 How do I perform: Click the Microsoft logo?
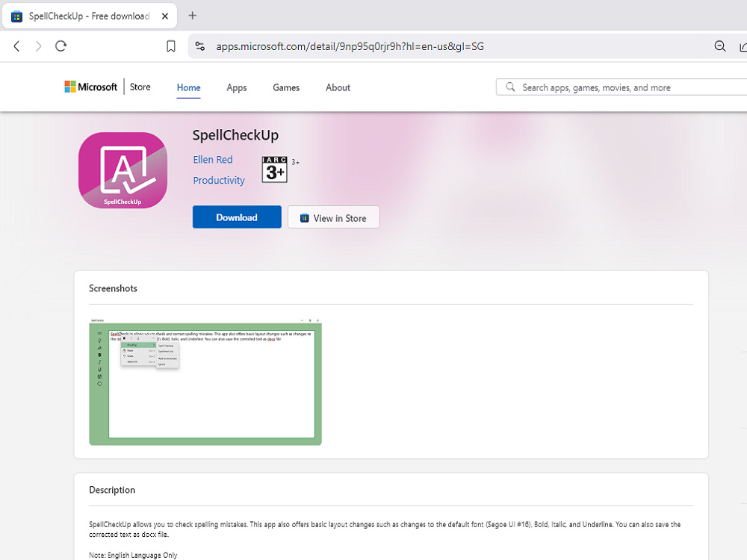pos(90,87)
